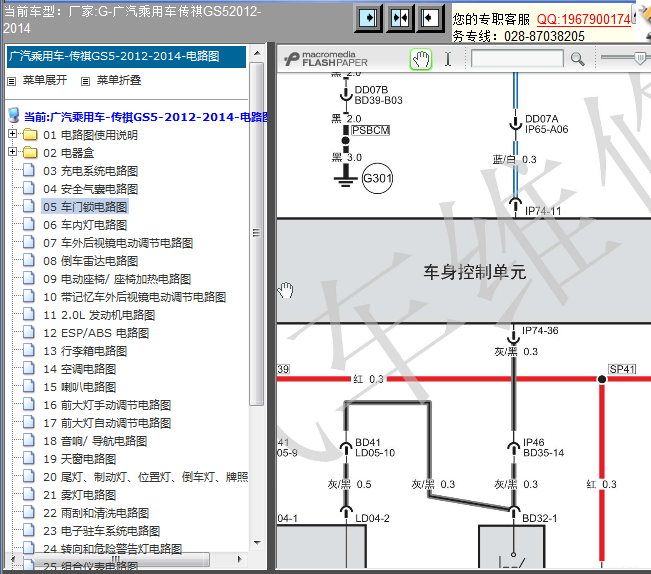Open 07 车外后视镜电动调节电路图

(118, 243)
